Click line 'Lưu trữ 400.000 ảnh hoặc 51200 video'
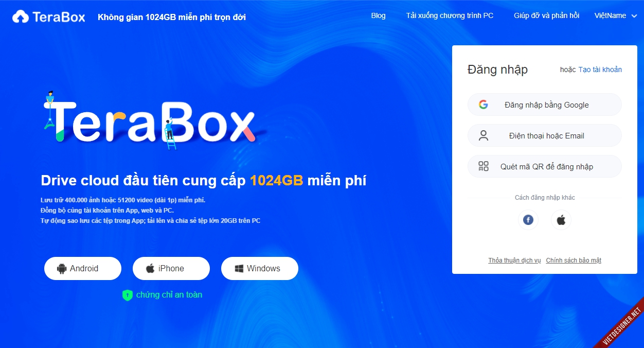 pos(123,200)
